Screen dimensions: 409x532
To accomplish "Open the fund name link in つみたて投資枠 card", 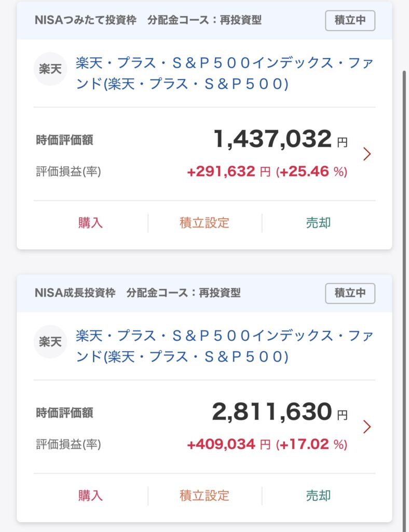I will [224, 73].
